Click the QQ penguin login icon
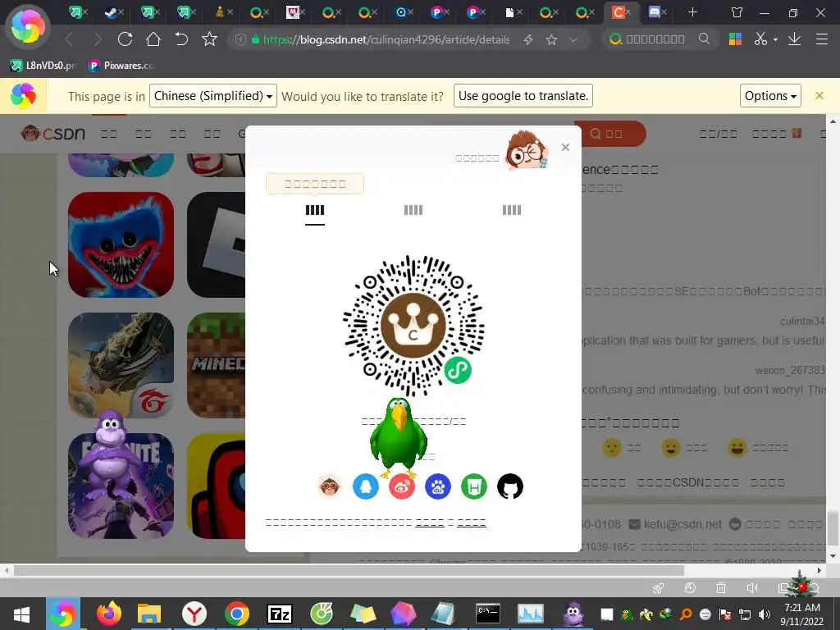 [366, 486]
